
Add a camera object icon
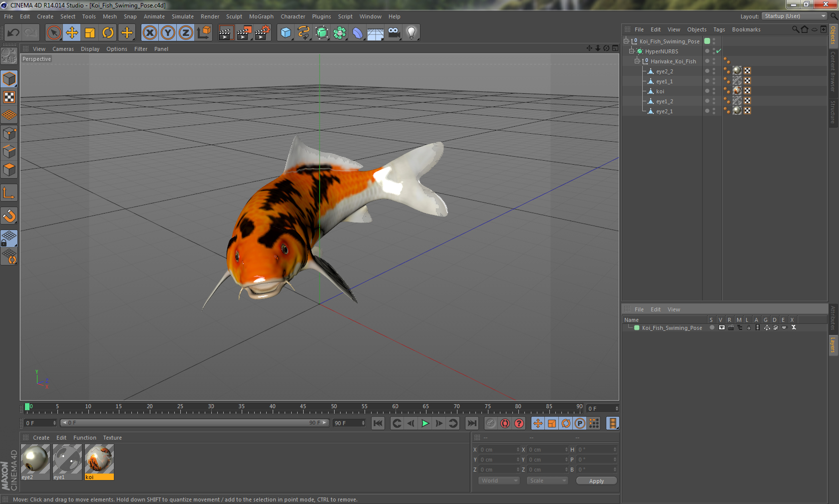click(x=394, y=33)
